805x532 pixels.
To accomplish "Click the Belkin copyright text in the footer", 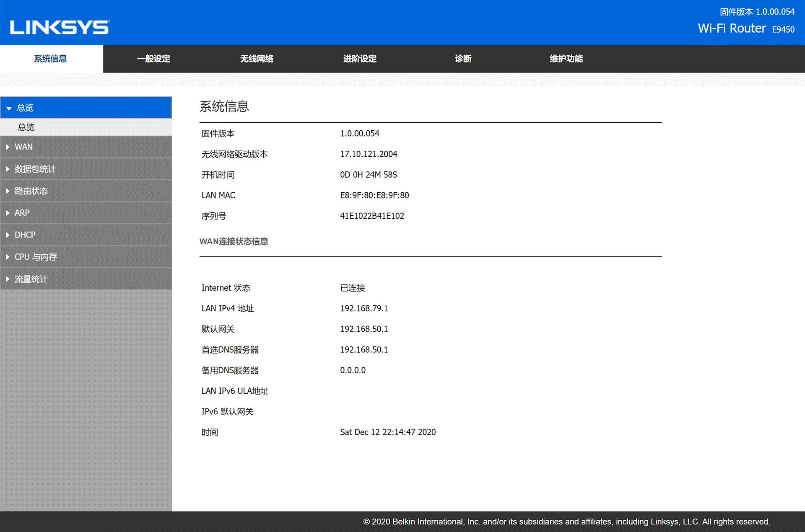I will pyautogui.click(x=566, y=522).
